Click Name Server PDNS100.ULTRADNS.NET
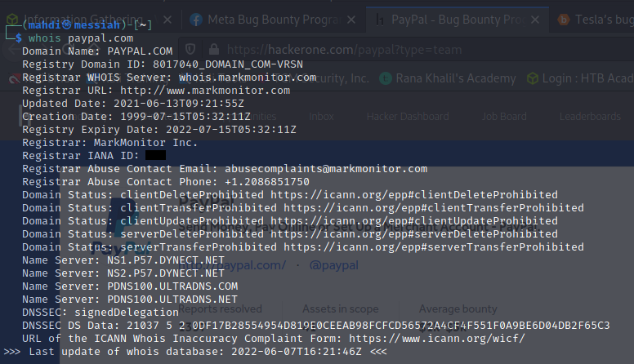The image size is (634, 364). click(x=130, y=299)
